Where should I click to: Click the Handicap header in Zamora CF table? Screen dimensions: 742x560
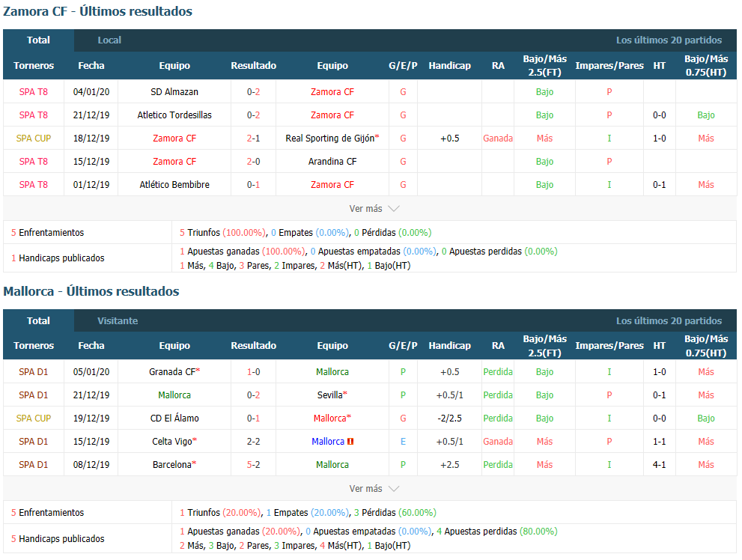coord(449,66)
